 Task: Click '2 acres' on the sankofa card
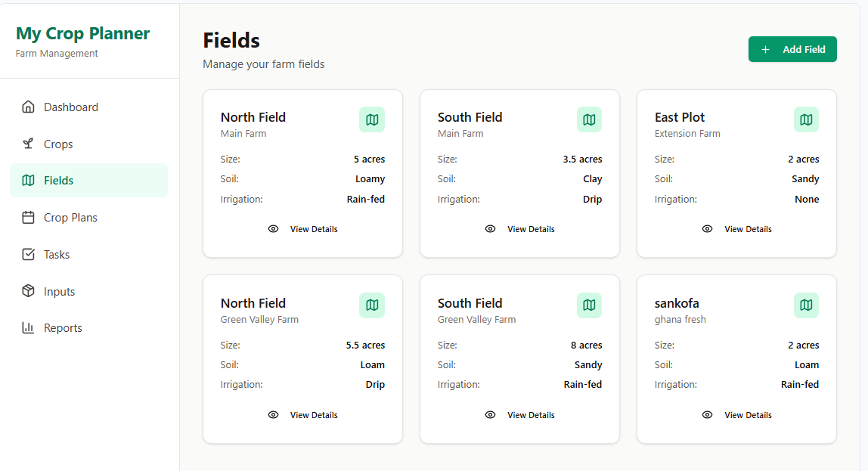[x=803, y=346]
